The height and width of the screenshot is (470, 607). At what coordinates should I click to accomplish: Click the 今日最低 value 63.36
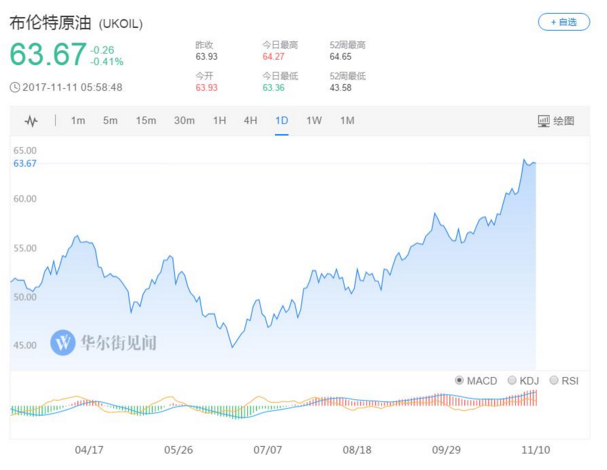tap(273, 87)
